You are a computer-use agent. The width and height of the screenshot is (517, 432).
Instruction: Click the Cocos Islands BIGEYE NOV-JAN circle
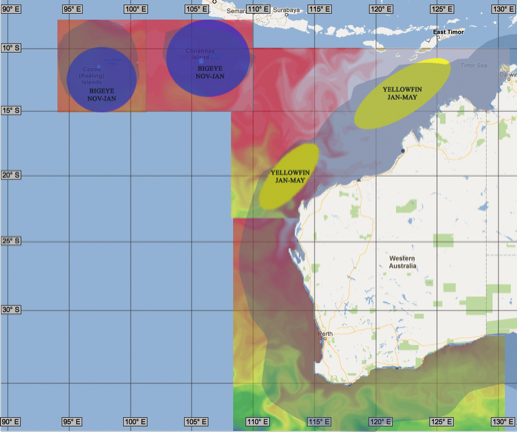click(102, 79)
